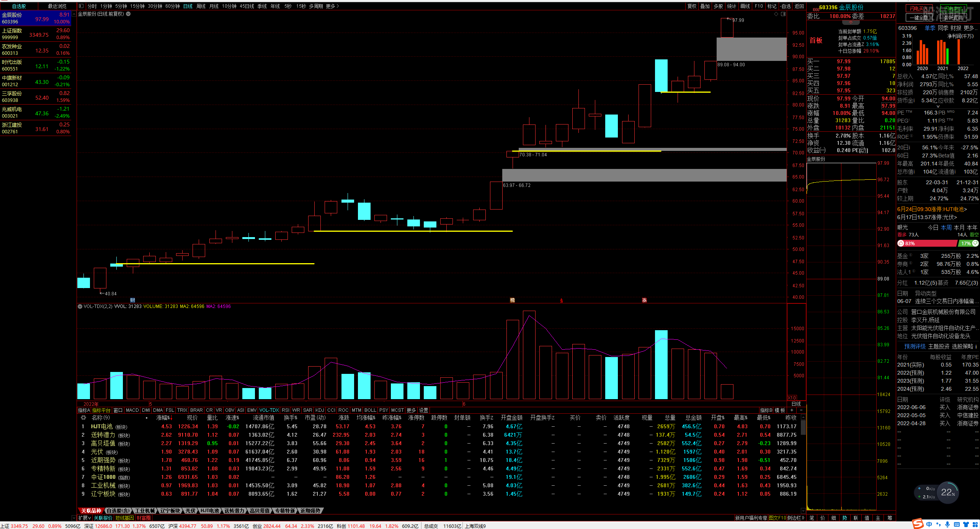The image size is (980, 529).
Task: Open the 关联报价 tab
Action: click(103, 518)
